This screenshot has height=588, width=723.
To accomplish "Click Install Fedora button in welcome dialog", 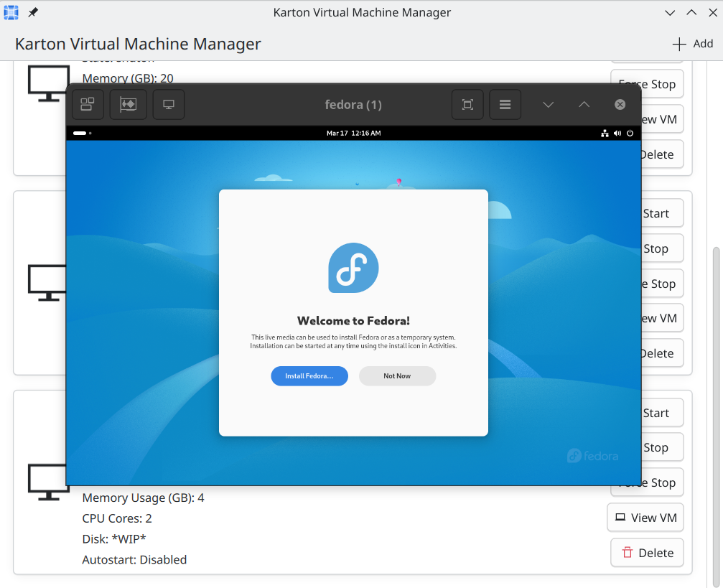I will [309, 376].
